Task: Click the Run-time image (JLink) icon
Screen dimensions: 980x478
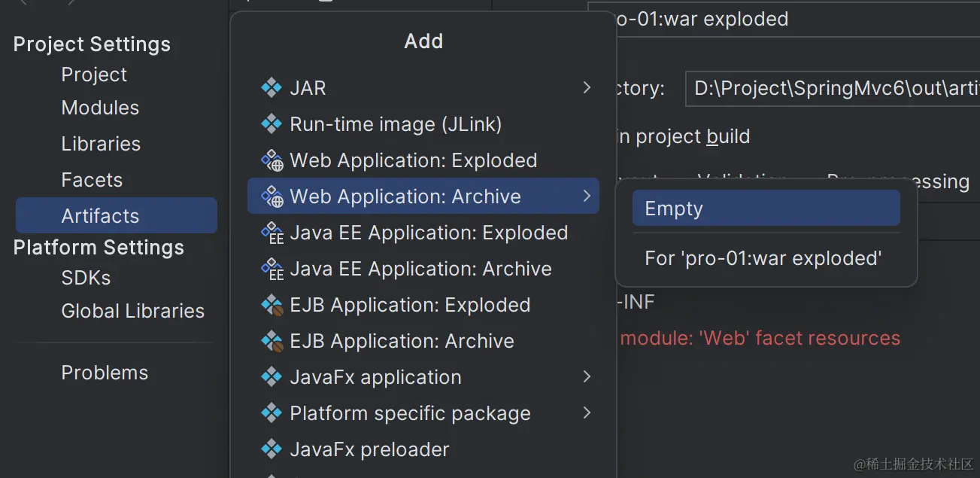Action: (271, 124)
